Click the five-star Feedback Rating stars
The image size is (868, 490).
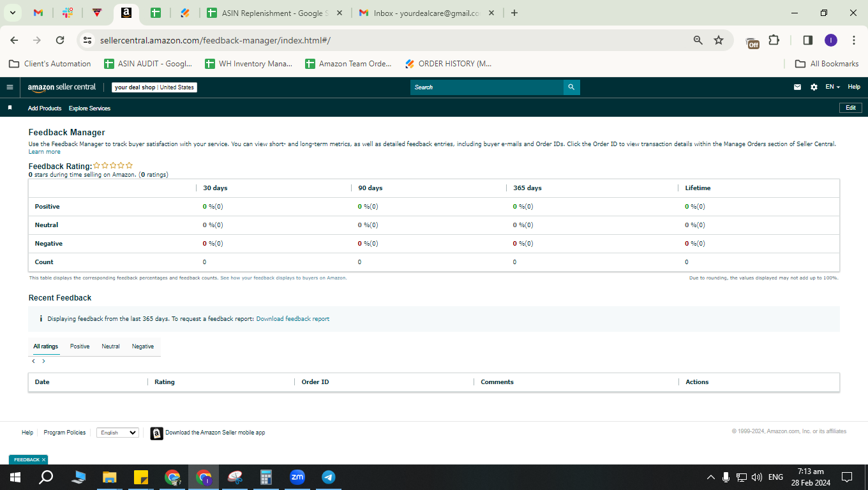pos(113,166)
